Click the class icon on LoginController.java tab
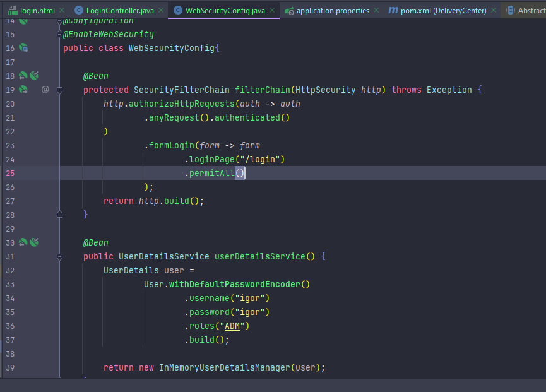The width and height of the screenshot is (546, 392). click(79, 11)
